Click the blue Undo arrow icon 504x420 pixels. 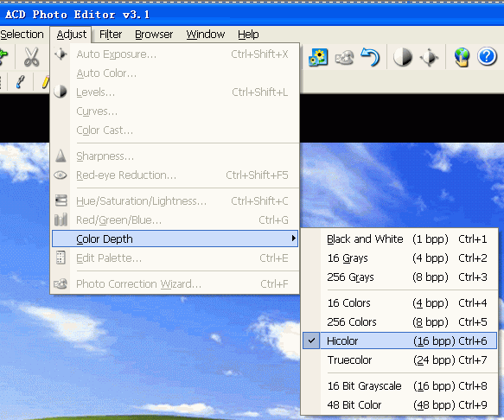pyautogui.click(x=370, y=57)
